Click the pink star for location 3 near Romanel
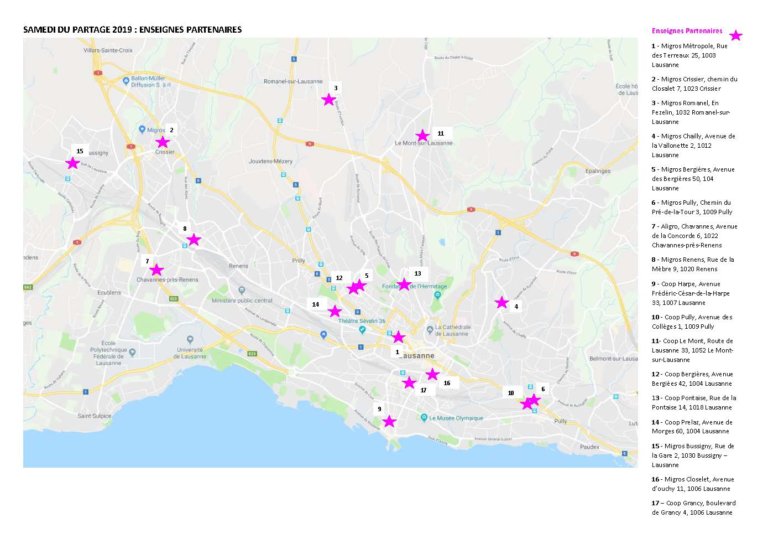The image size is (768, 544). [329, 100]
